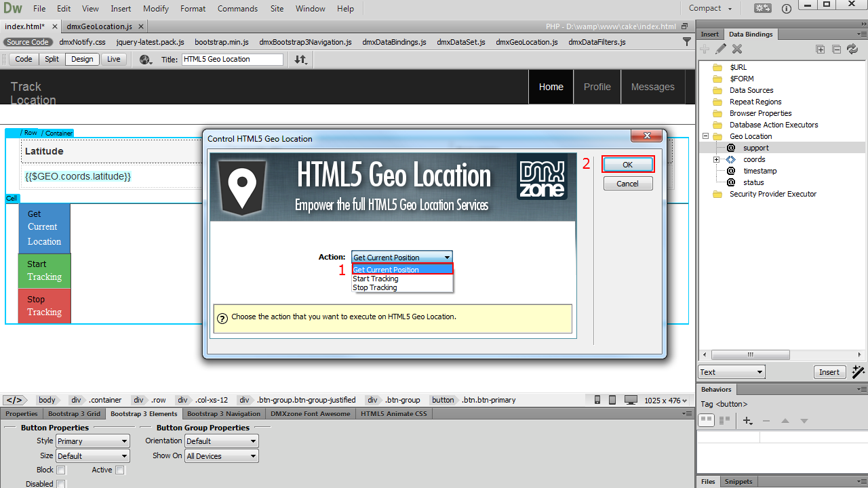
Task: Select the desktop size icon
Action: coord(631,400)
